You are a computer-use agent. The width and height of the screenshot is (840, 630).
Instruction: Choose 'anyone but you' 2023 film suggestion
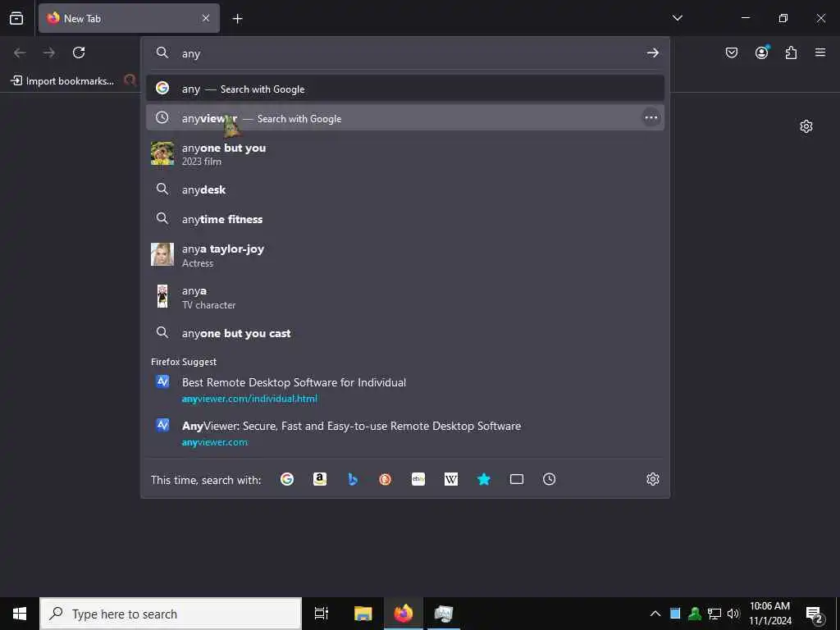click(405, 153)
